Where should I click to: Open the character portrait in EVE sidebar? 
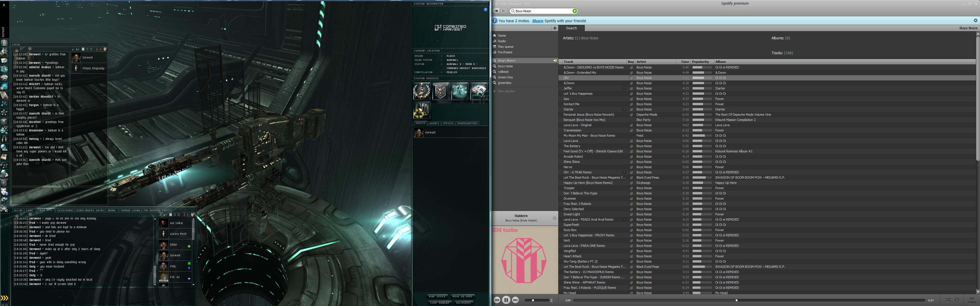4,43
